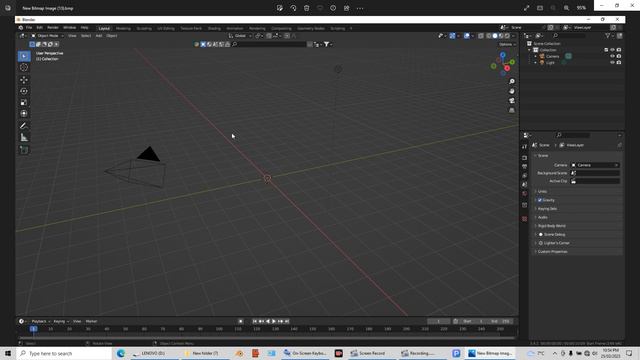640x360 pixels.
Task: Click the viewport zoom magnifier icon
Action: 511,82
